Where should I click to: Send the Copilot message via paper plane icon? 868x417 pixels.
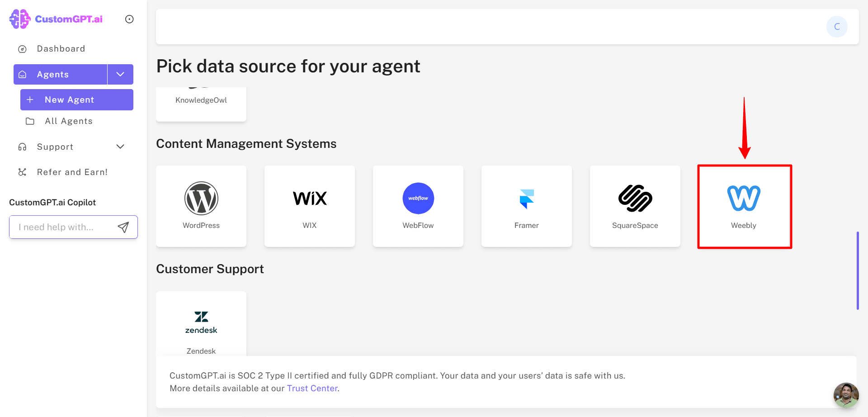click(x=123, y=227)
